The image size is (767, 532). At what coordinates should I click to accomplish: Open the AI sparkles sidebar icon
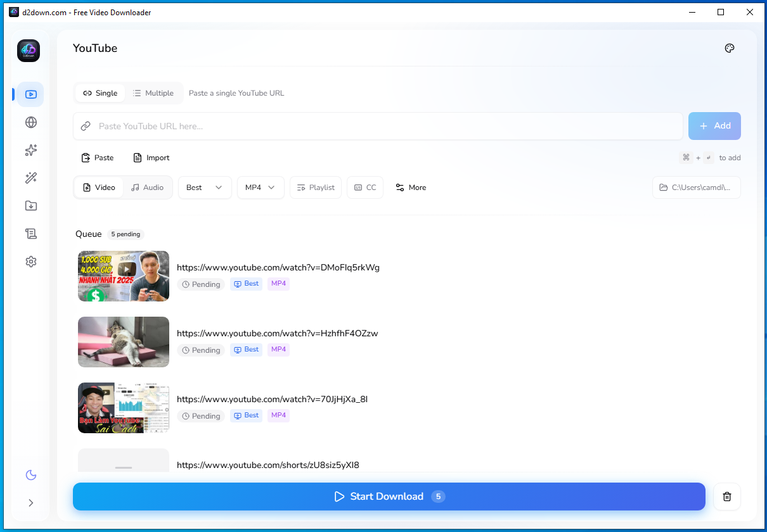(x=30, y=150)
